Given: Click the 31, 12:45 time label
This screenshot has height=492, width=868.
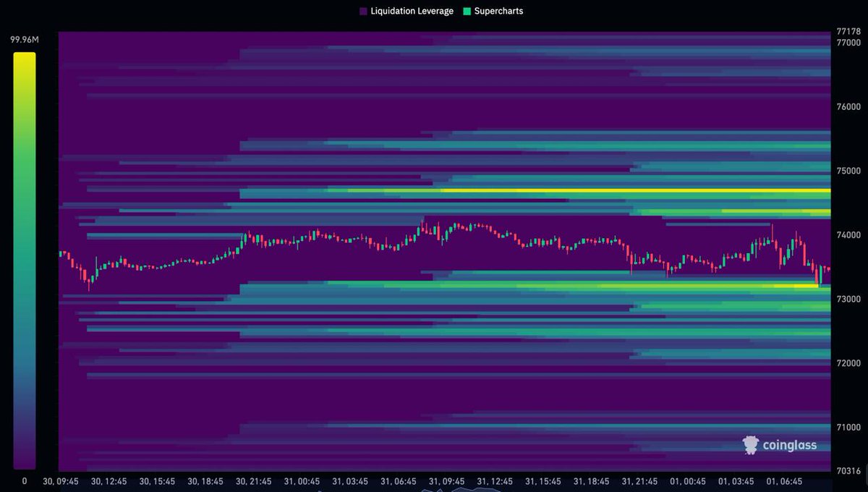Looking at the screenshot, I should (x=496, y=481).
